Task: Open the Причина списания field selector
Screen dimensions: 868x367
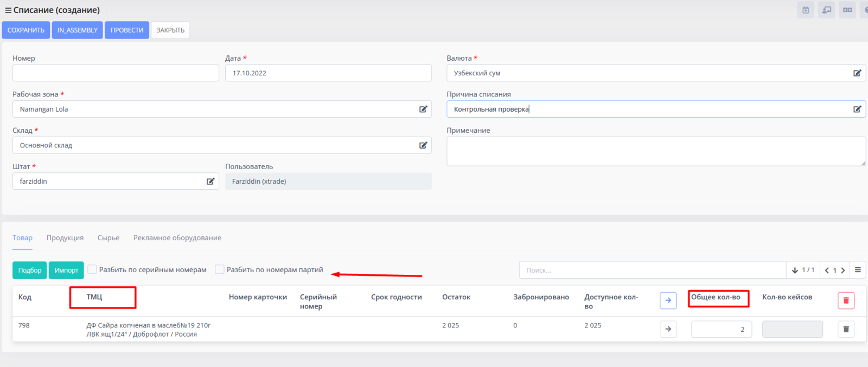Action: click(x=857, y=109)
